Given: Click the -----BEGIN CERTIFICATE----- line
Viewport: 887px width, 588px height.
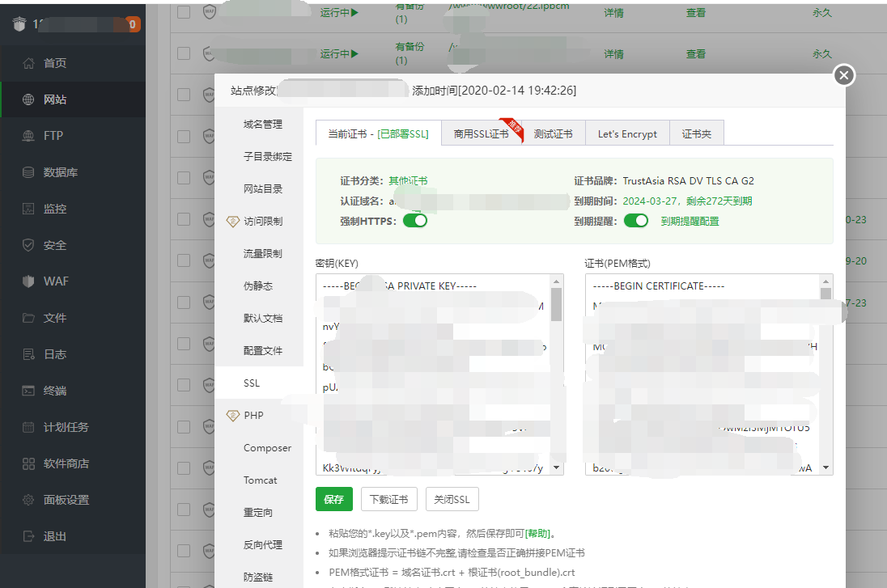Looking at the screenshot, I should point(659,286).
